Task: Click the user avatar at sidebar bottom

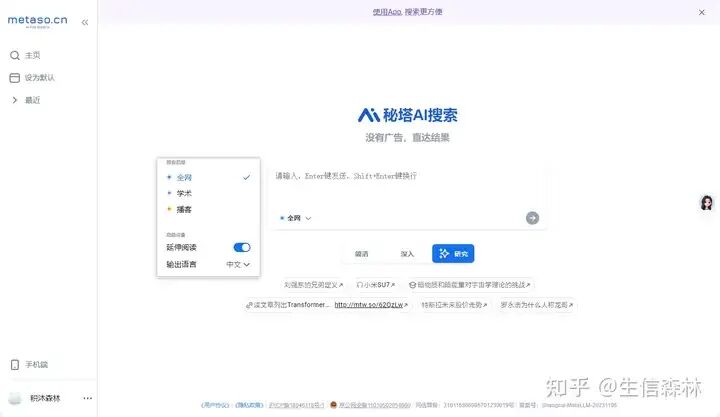Action: click(x=15, y=398)
